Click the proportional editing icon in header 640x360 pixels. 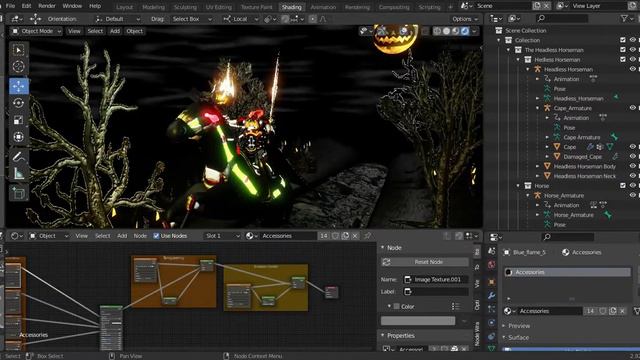click(312, 19)
